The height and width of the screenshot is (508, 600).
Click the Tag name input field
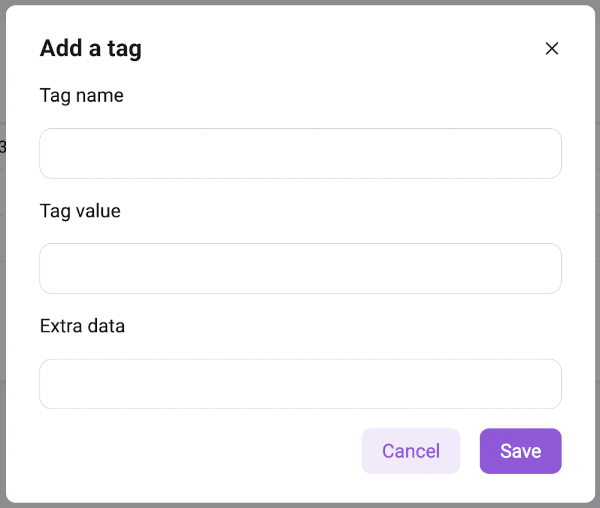tap(300, 153)
